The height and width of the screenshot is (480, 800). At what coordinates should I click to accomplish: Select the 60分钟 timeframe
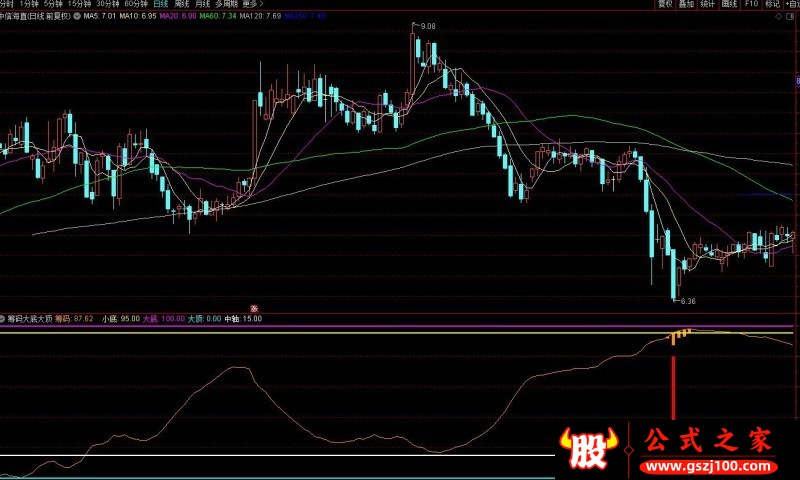coord(135,4)
